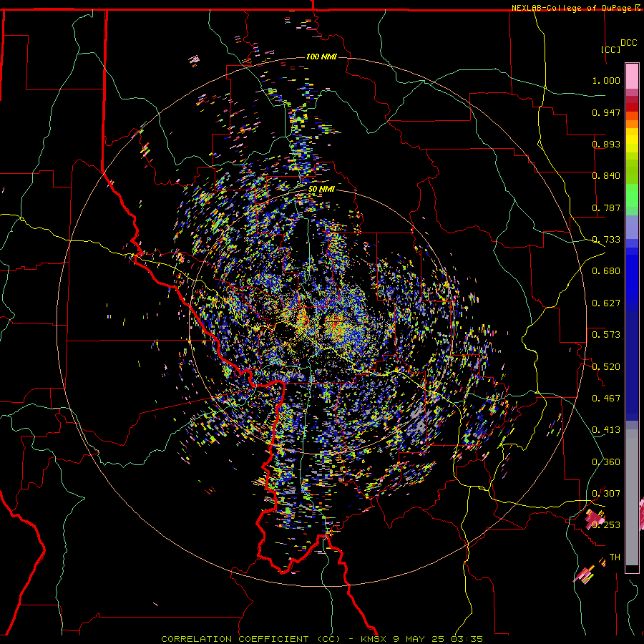Click the [CC] unit label

click(610, 49)
